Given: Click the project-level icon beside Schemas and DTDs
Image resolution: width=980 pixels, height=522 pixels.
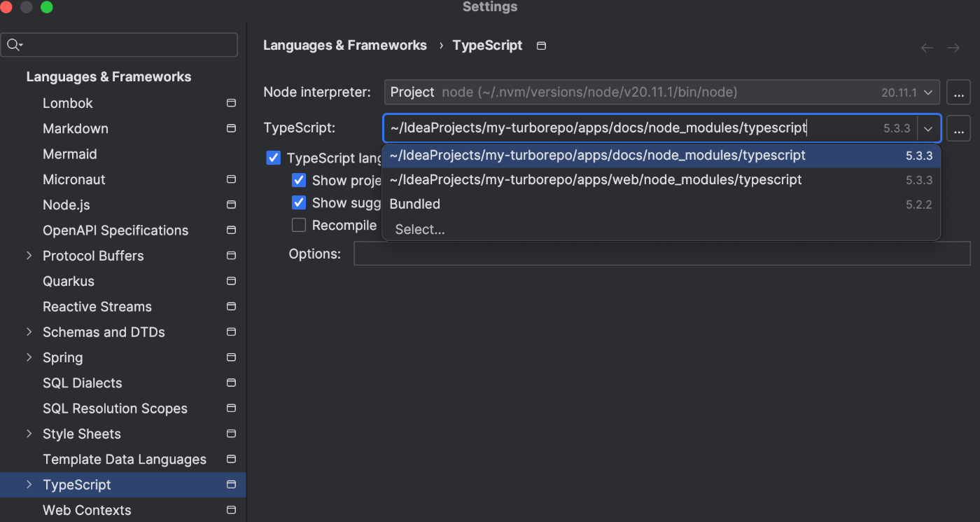Looking at the screenshot, I should pos(231,332).
